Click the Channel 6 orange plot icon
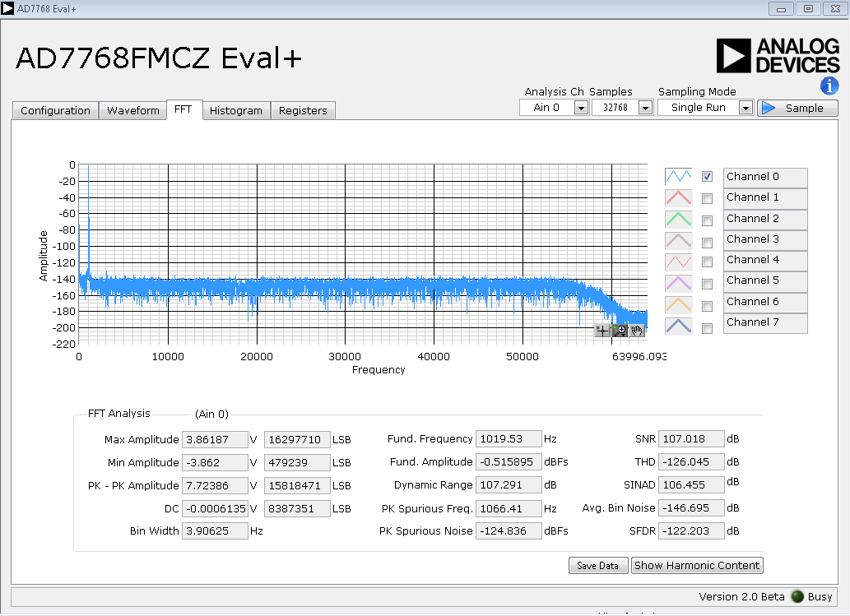This screenshot has width=850, height=616. [678, 304]
